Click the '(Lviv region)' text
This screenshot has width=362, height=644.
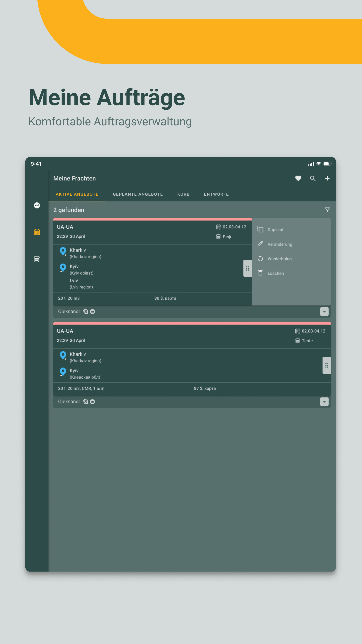(81, 287)
